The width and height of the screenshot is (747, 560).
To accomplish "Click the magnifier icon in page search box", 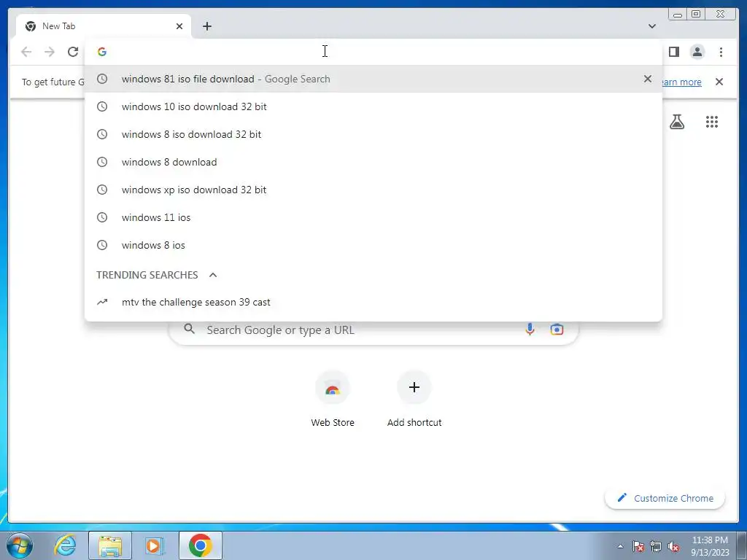I will [x=189, y=329].
